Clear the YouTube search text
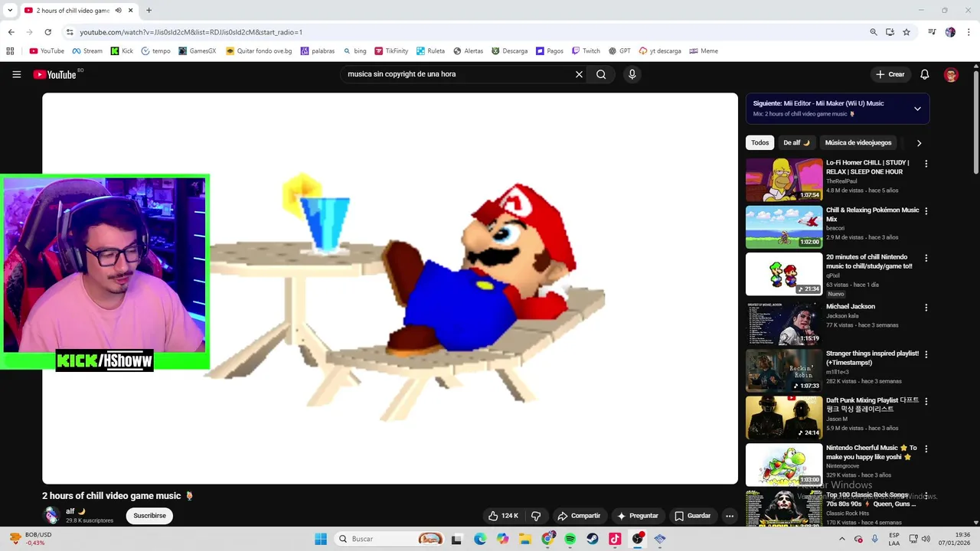 click(x=579, y=74)
